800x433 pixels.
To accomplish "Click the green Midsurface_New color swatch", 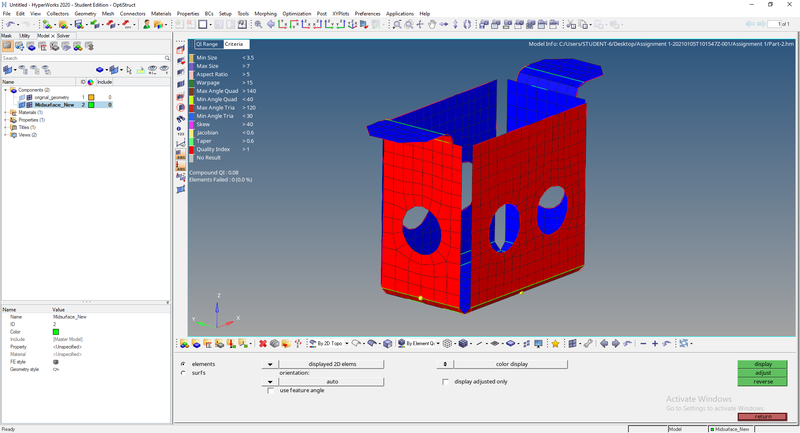I will [91, 104].
